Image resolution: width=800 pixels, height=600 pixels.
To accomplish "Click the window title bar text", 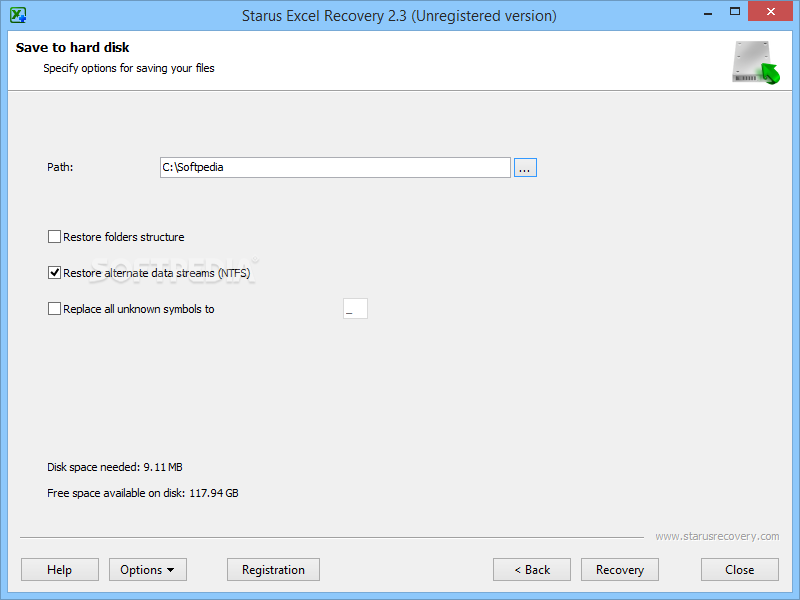I will (399, 16).
